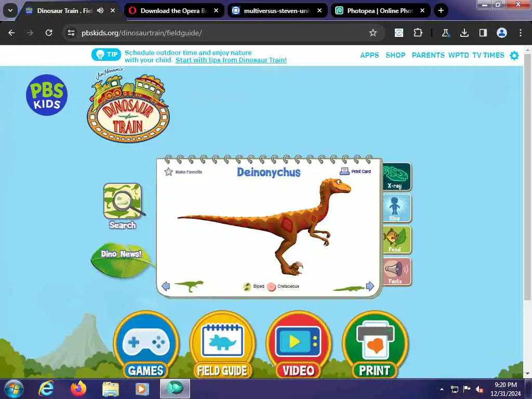Screen dimensions: 532x399
Task: Open the extensions puzzle icon
Action: pyautogui.click(x=418, y=33)
